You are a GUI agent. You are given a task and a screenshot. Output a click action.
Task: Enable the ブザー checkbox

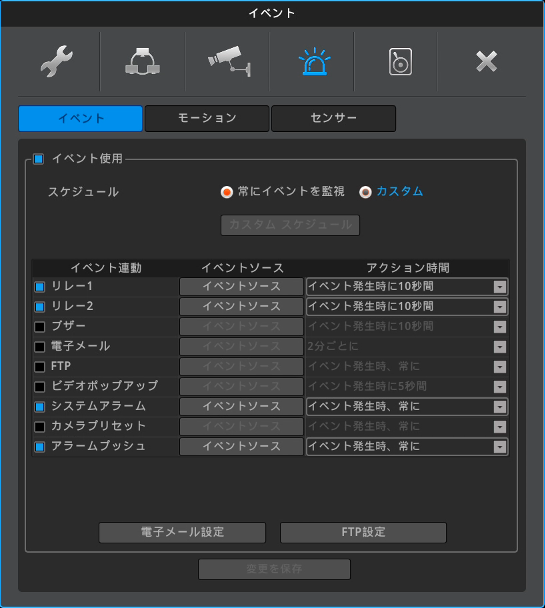click(40, 327)
